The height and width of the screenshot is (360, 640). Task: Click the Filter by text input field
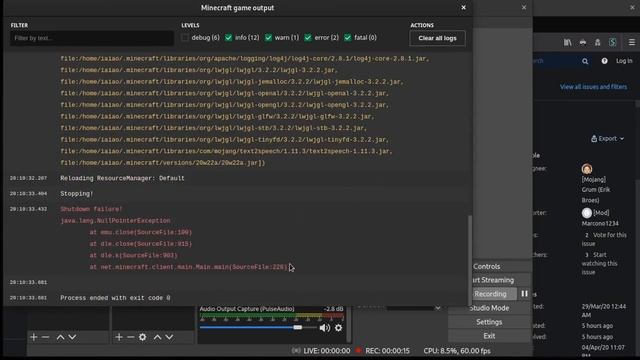[92, 38]
